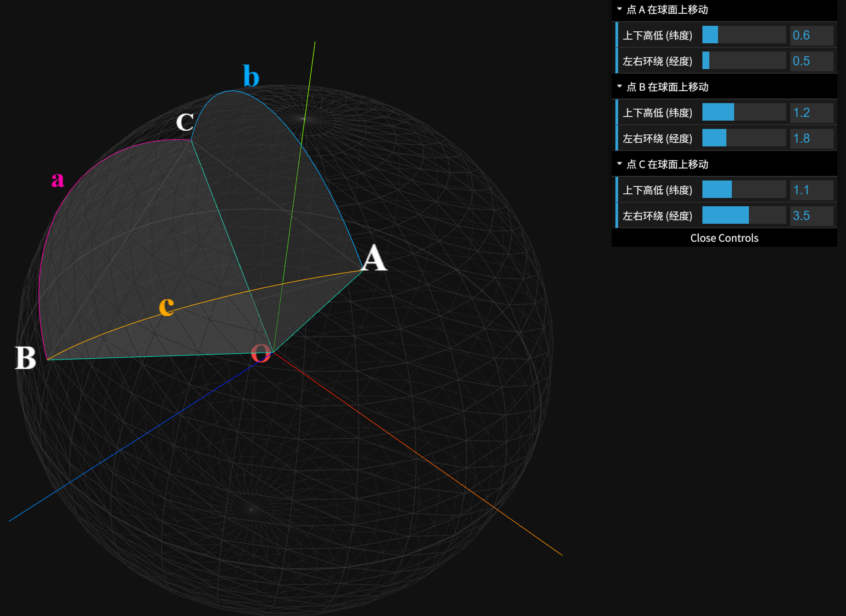Adjust point B 左右环绕 (经度) slider
Viewport: 846px width, 616px height.
744,138
